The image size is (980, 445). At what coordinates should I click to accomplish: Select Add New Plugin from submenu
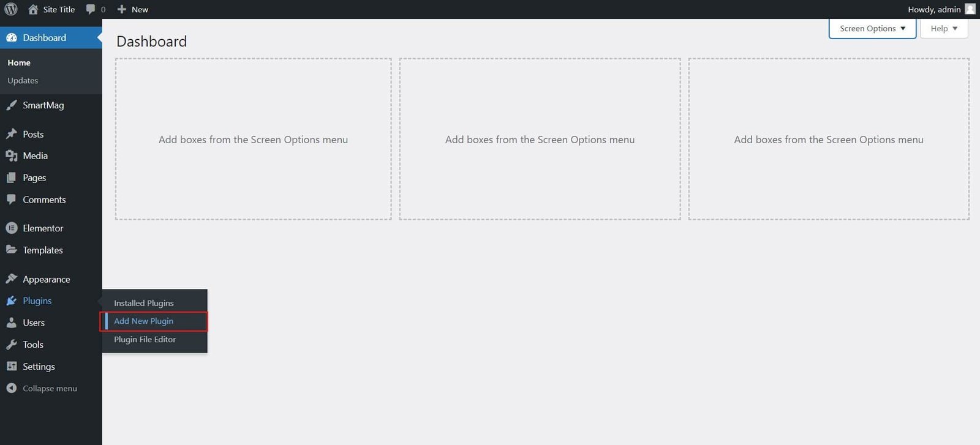144,321
